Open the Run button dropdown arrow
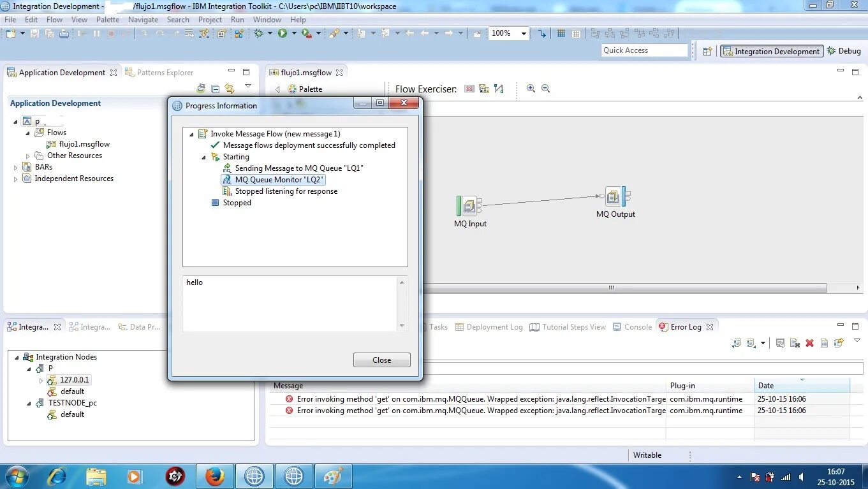This screenshot has height=489, width=868. [294, 33]
